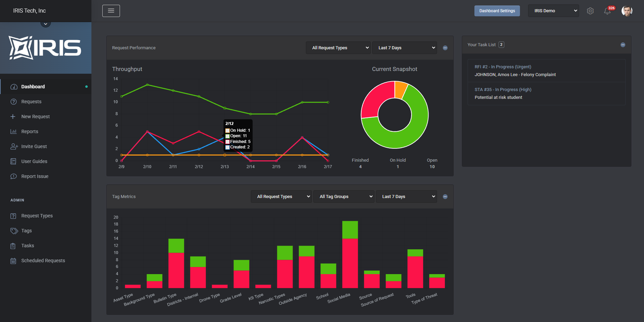Collapse the Request Performance panel
This screenshot has width=644, height=322.
pos(445,48)
